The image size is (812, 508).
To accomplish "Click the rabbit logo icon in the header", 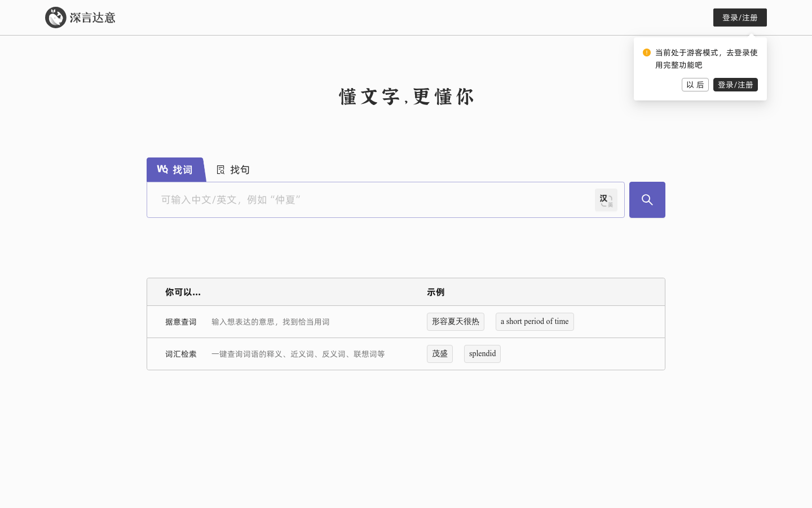I will [x=56, y=17].
